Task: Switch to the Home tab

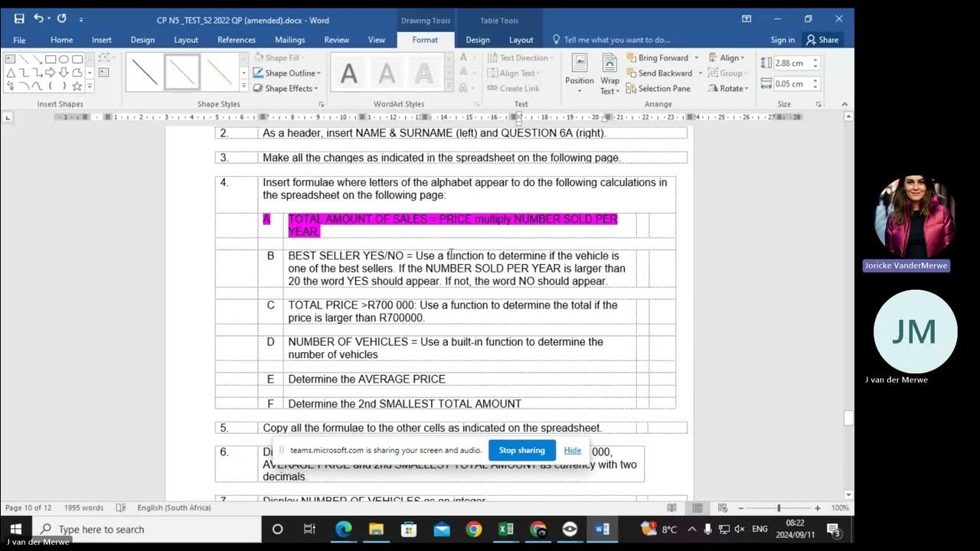Action: (61, 40)
